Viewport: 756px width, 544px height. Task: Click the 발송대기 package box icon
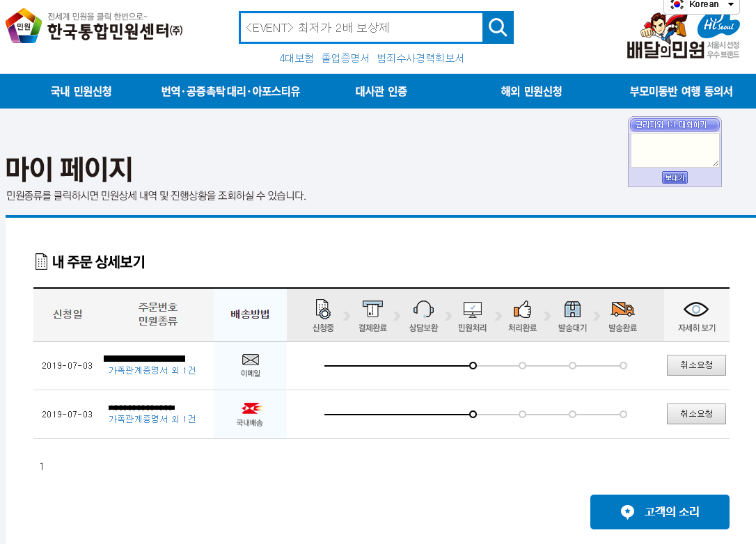[x=572, y=309]
